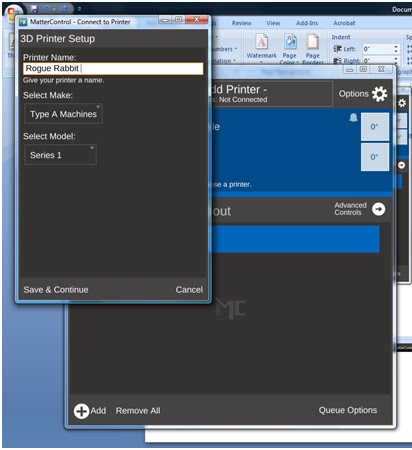Click Save & Continue
Viewport: 412px width, 450px height.
(x=56, y=290)
